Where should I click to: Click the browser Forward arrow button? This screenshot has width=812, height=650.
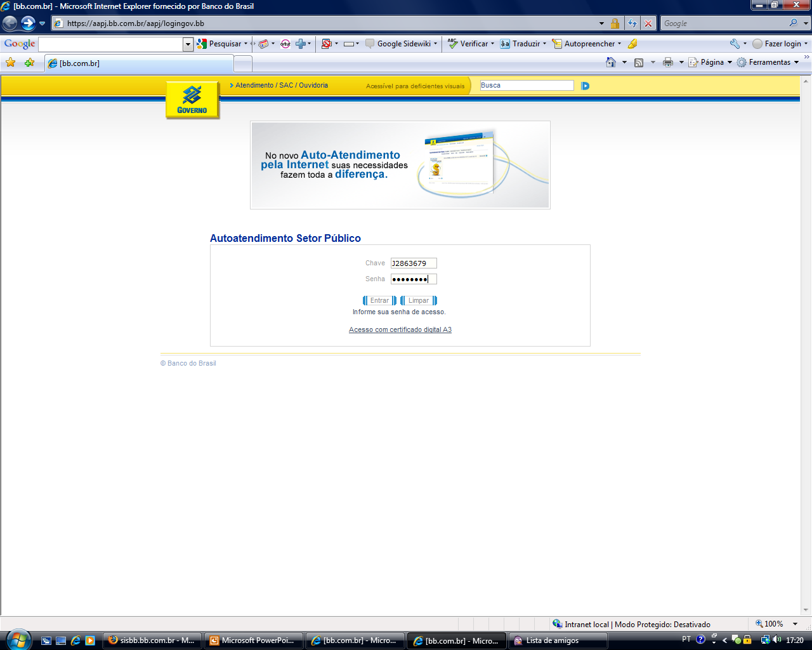[x=28, y=23]
